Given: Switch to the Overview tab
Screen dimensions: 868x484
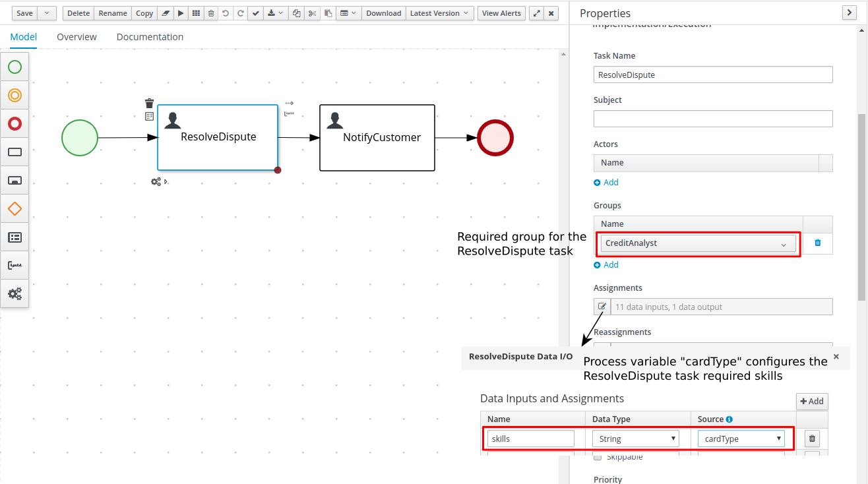Looking at the screenshot, I should tap(77, 37).
